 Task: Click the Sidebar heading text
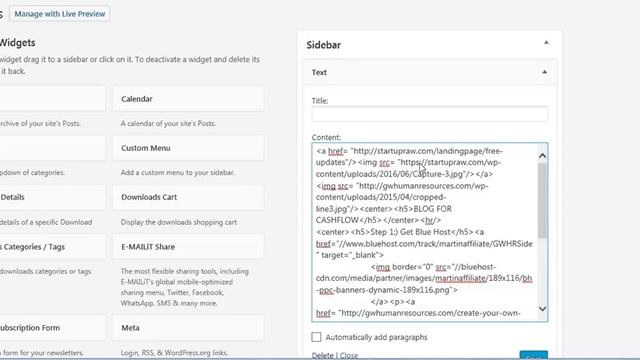[324, 45]
